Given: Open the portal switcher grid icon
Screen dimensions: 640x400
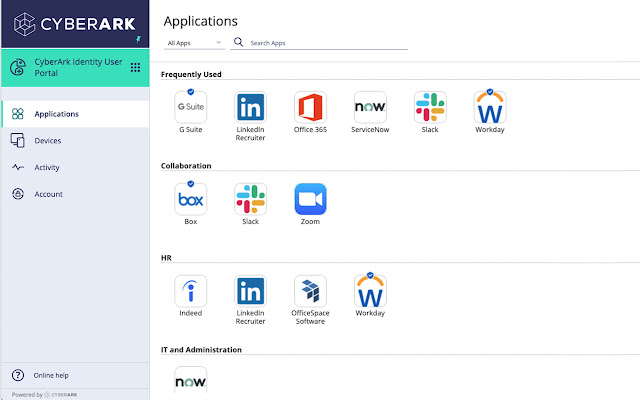Looking at the screenshot, I should (x=135, y=67).
